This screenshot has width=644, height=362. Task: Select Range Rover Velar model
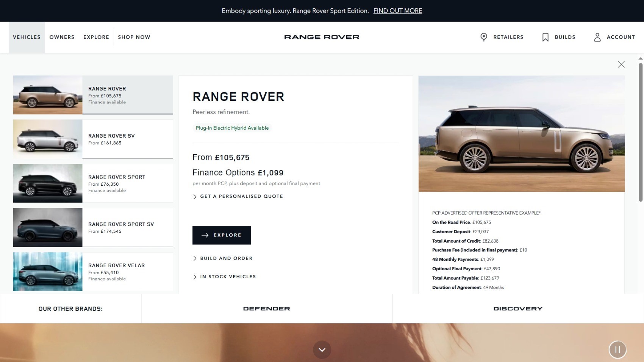93,272
